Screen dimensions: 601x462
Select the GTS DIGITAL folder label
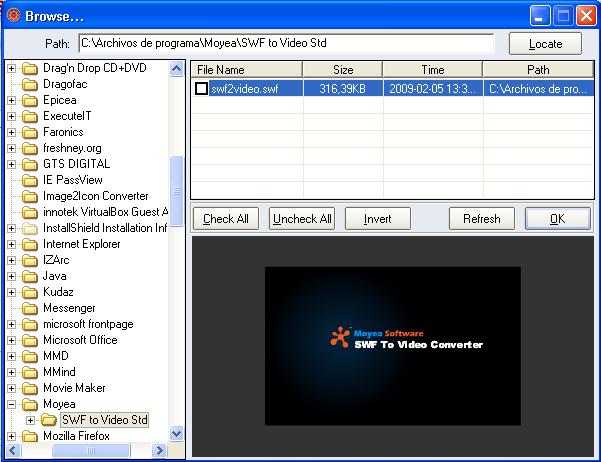(77, 164)
